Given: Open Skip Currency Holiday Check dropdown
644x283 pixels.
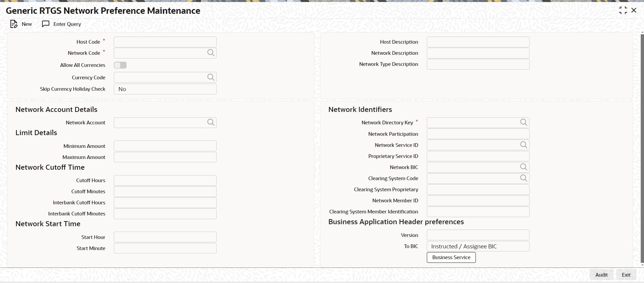Looking at the screenshot, I should (165, 89).
